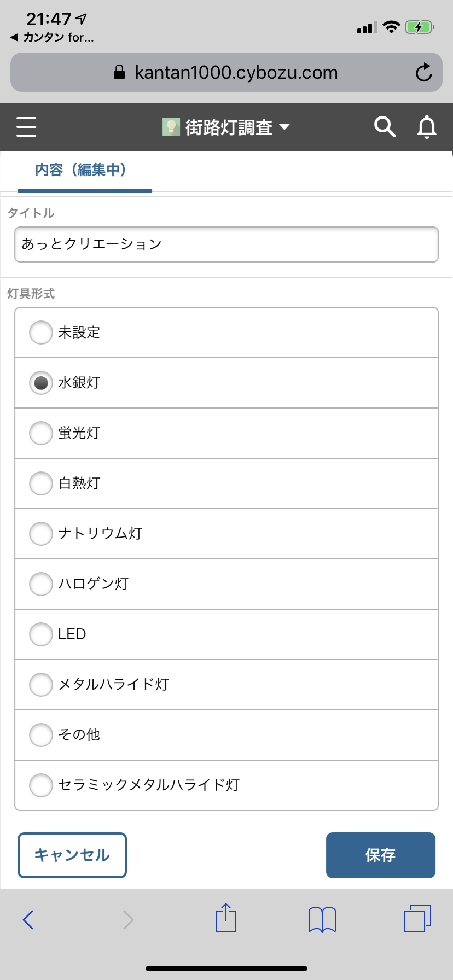Click the キャンセル button

click(x=72, y=855)
